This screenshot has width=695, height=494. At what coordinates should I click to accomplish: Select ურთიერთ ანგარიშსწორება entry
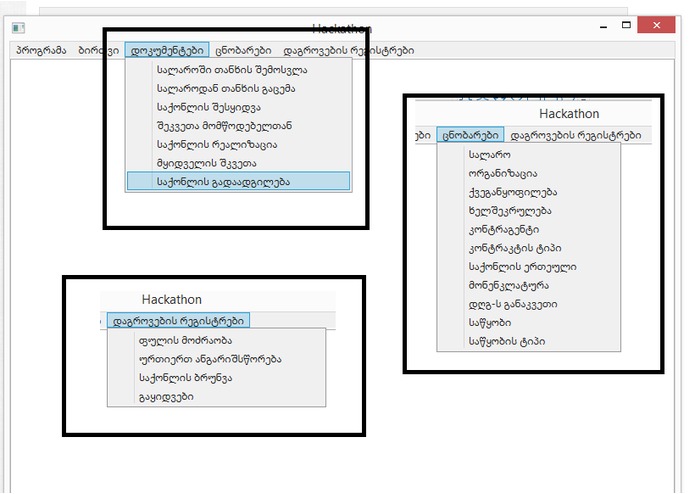(216, 359)
